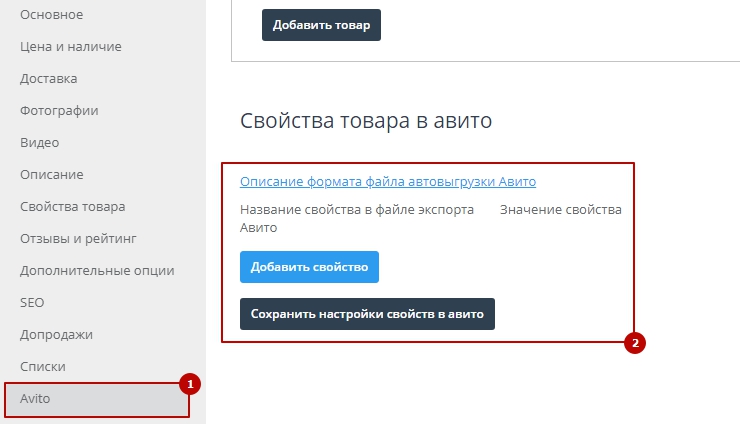Click the Значение свойства column header
Screen dimensions: 740x424
560,210
